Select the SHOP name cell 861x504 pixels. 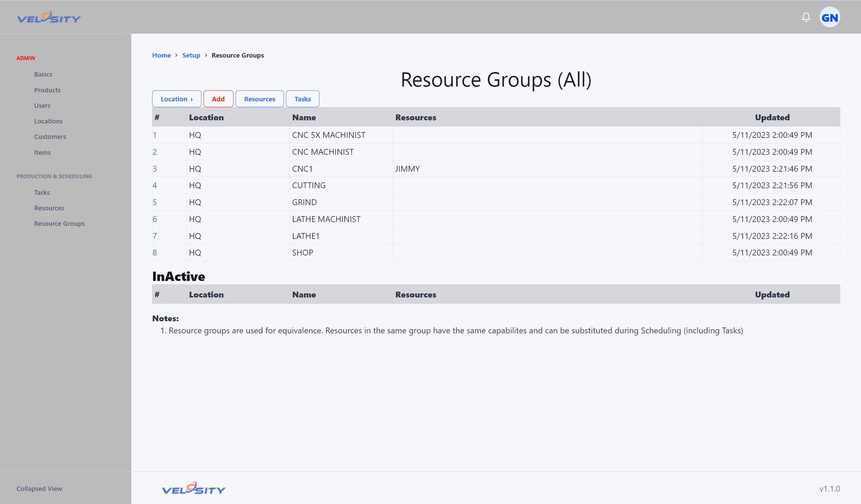tap(341, 253)
